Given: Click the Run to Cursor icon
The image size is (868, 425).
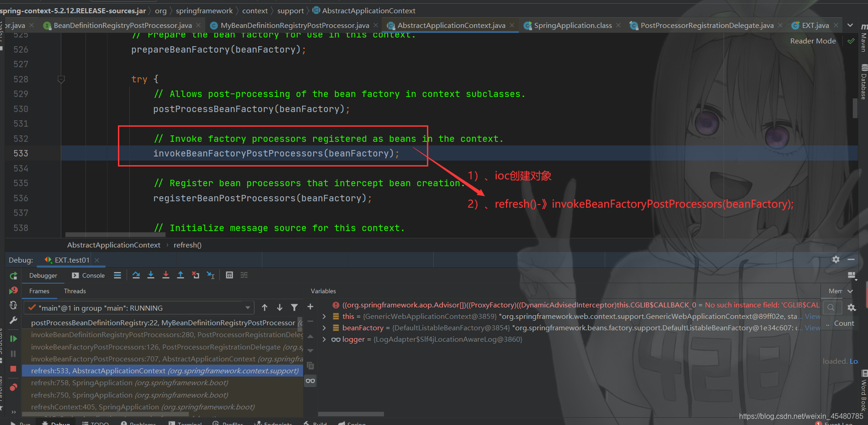Looking at the screenshot, I should 211,275.
